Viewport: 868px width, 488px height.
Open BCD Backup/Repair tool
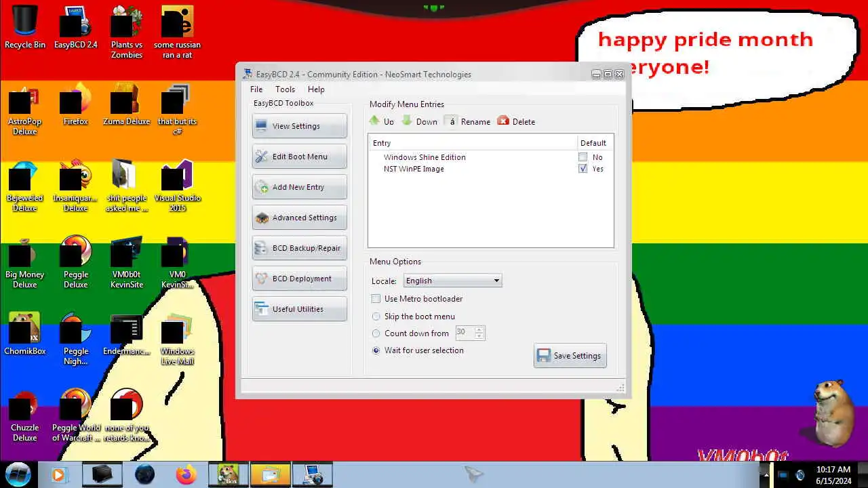299,248
